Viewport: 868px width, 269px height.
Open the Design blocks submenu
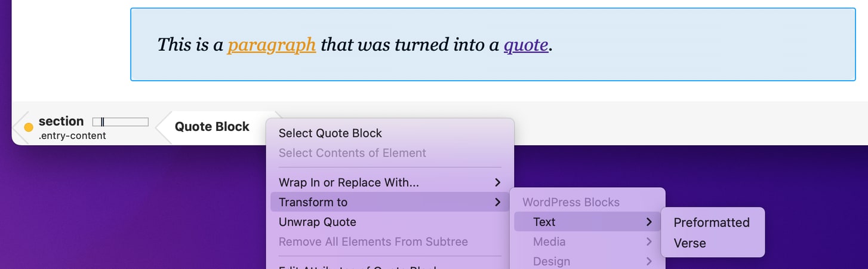(x=587, y=261)
